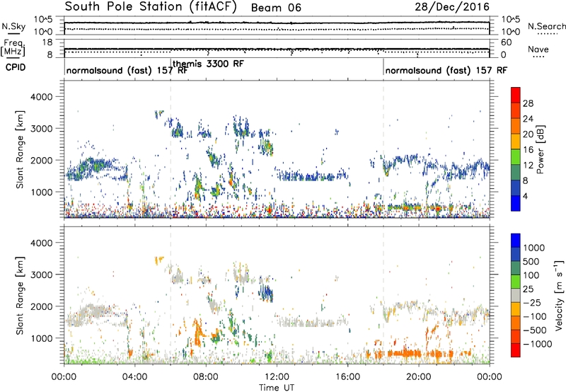Click the left 'normalsound (fast) 157 RF' label
Screen dimensions: 566x392
coord(127,70)
